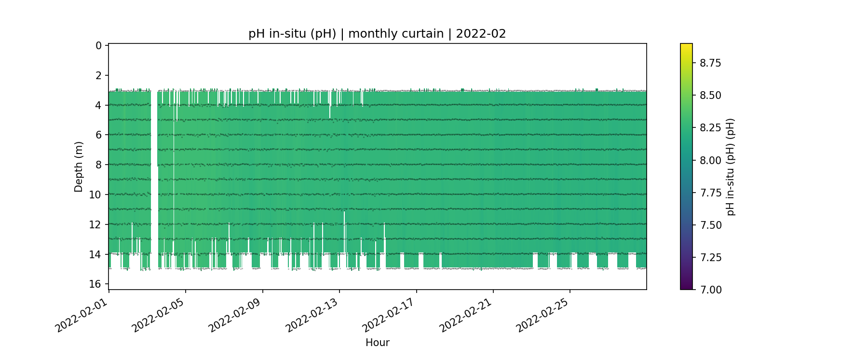
Task: Click the depth tick label 10
Action: (x=95, y=195)
